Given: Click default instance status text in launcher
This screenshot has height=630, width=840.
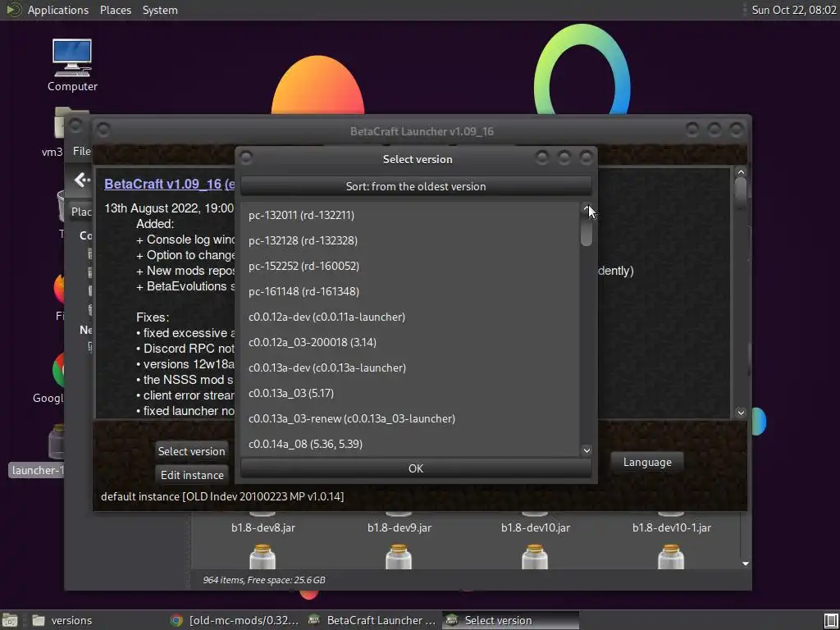Looking at the screenshot, I should pos(222,496).
